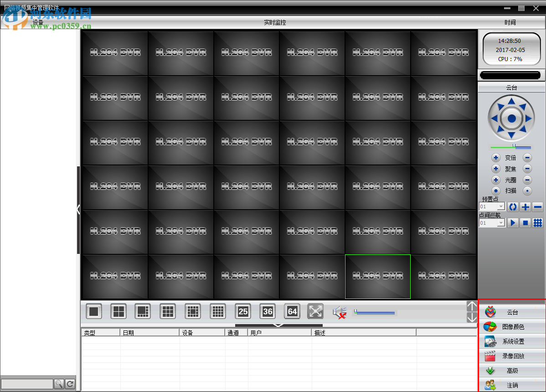
Task: Decrease focus with 聚焦 minus button
Action: click(528, 169)
